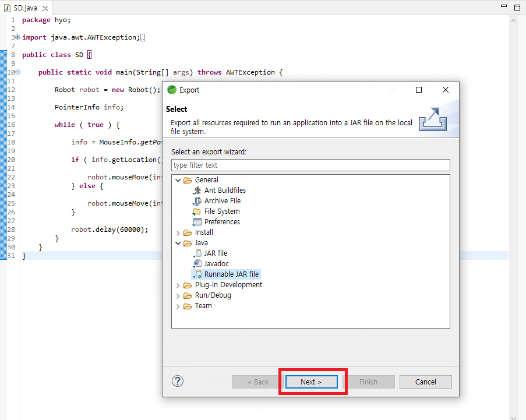This screenshot has height=420, width=526.
Task: Select 'Ant Buildfiles' text in the tree
Action: tap(225, 190)
